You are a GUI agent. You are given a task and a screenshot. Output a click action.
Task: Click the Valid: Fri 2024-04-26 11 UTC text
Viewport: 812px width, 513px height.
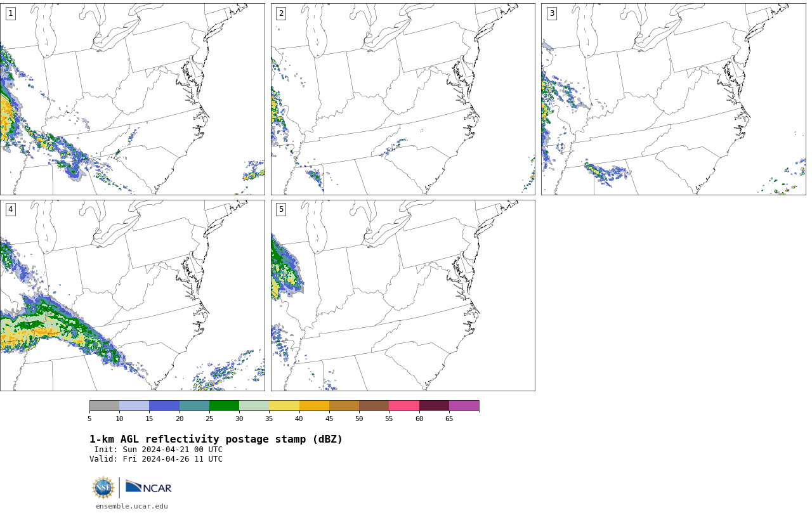pos(156,459)
